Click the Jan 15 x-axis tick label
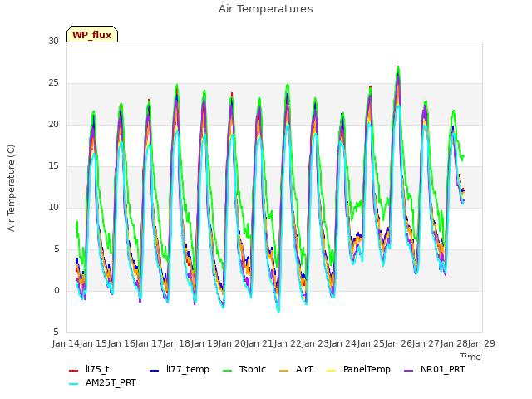This screenshot has height=399, width=532. click(93, 343)
